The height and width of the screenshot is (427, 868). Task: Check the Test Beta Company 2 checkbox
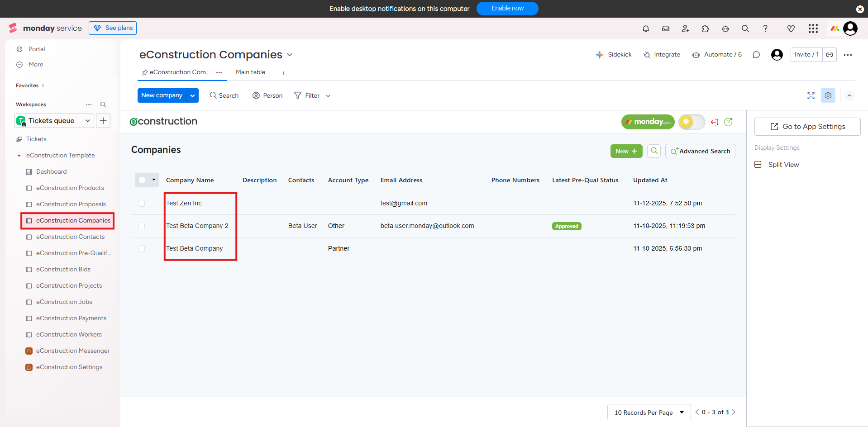(x=142, y=226)
